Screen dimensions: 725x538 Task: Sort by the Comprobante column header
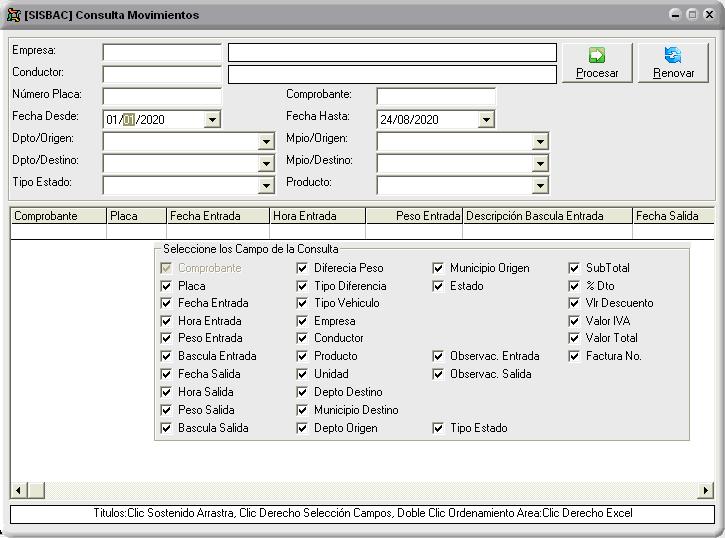(58, 216)
